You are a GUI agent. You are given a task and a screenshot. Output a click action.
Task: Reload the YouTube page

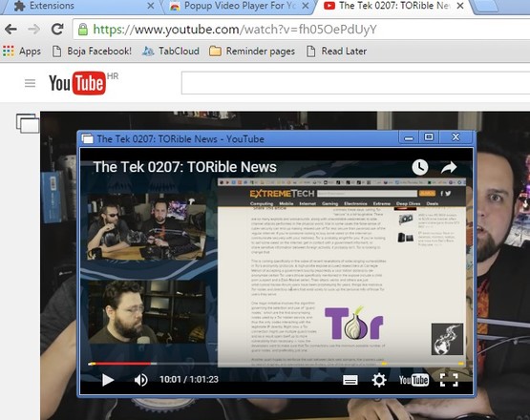[57, 30]
